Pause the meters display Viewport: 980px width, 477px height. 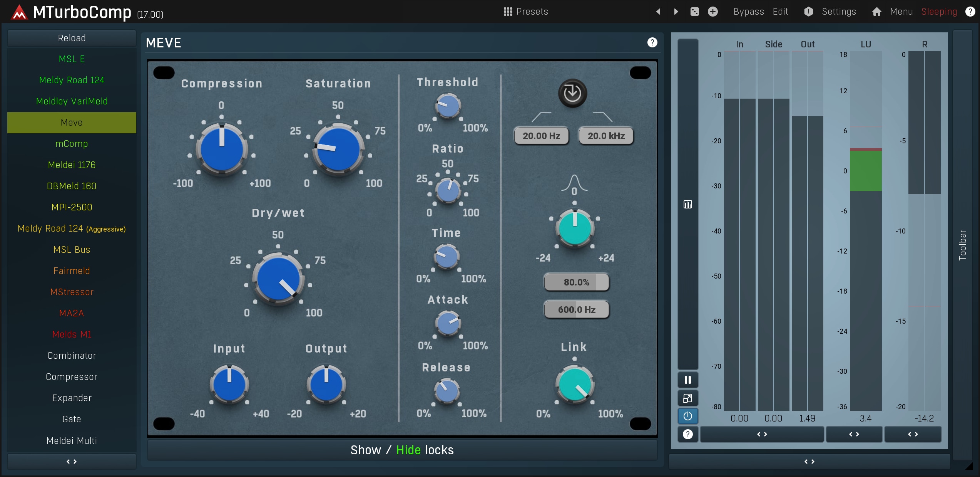click(687, 380)
